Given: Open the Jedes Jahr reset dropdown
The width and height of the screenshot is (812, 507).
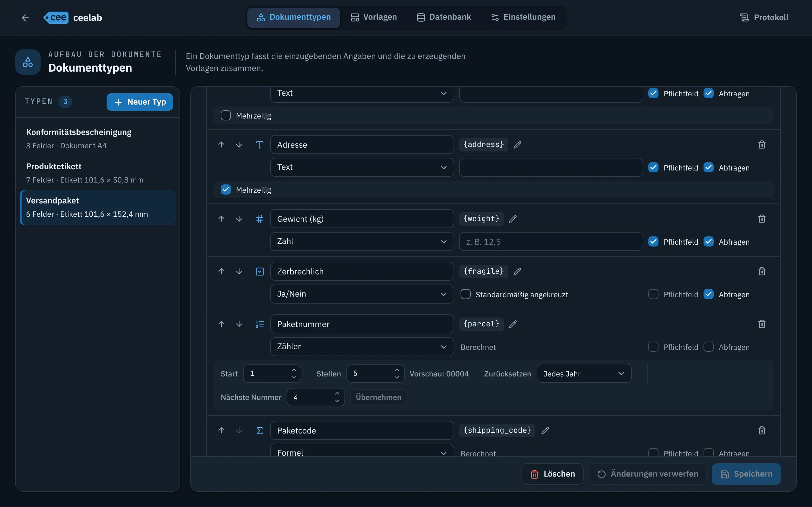Looking at the screenshot, I should coord(584,374).
